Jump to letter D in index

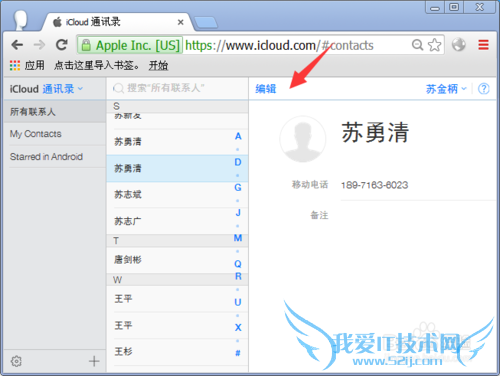click(238, 162)
